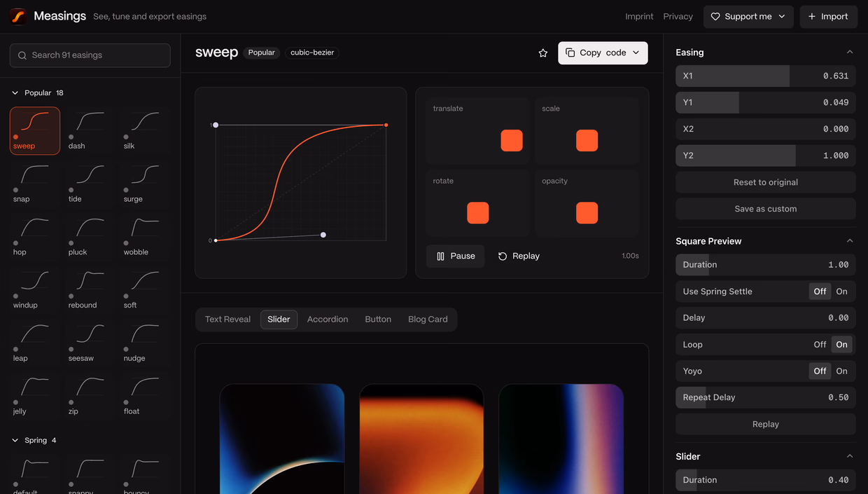Open the Support me dropdown
This screenshot has width=868, height=494.
click(748, 16)
